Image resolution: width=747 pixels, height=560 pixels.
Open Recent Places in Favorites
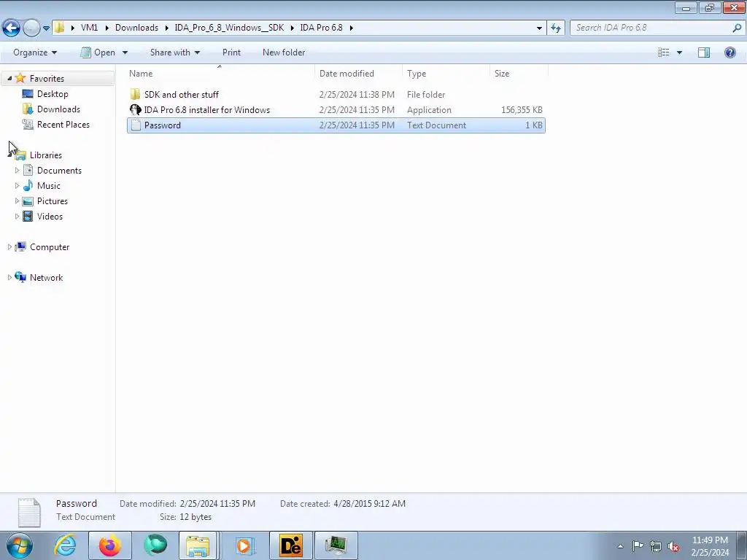63,124
